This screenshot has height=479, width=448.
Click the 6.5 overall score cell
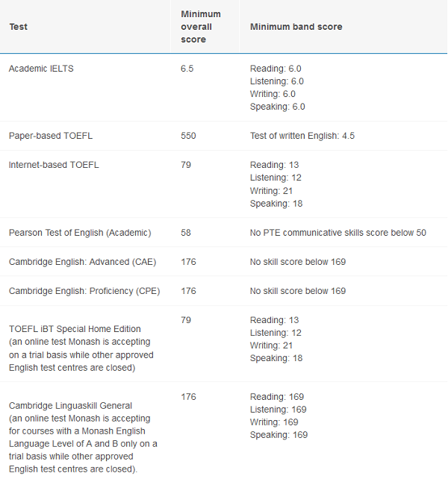(x=187, y=69)
